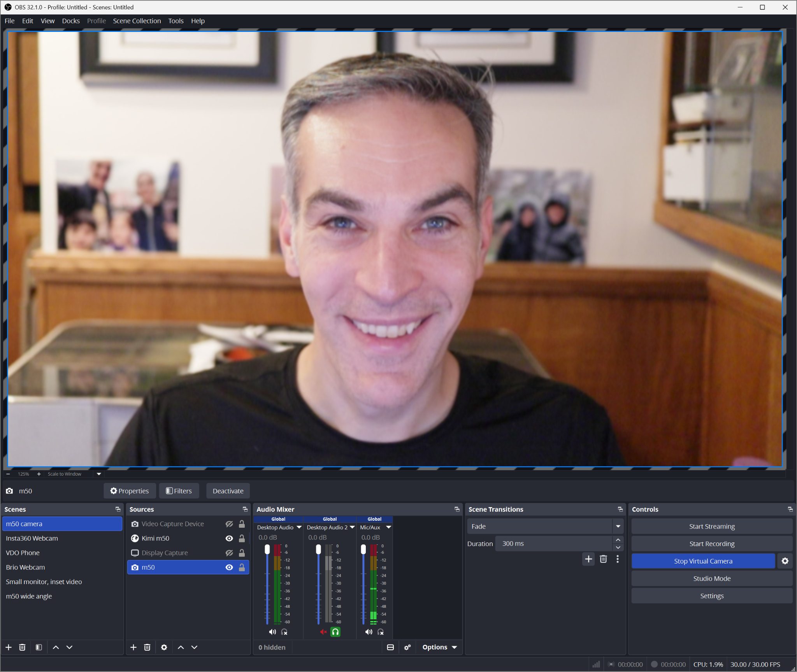Open the Scene Collection menu
The width and height of the screenshot is (797, 672).
coord(137,21)
